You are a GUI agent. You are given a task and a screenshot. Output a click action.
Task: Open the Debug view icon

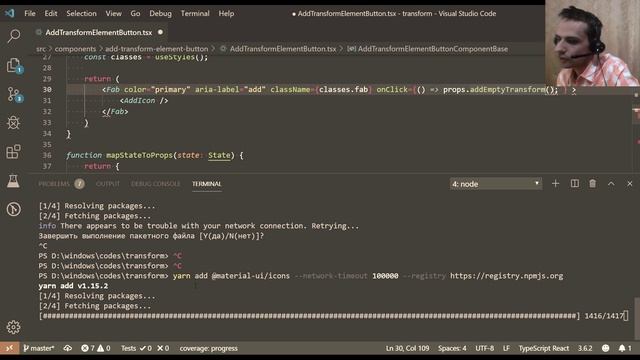(13, 123)
